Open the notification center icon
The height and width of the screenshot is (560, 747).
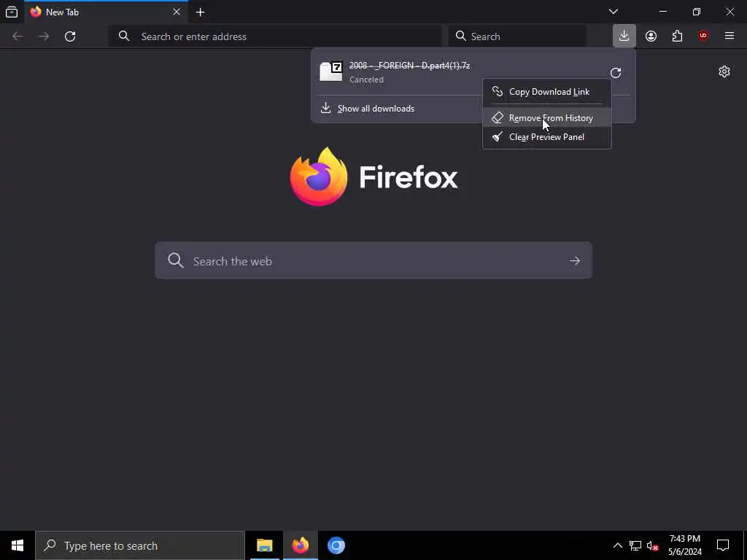(x=723, y=545)
